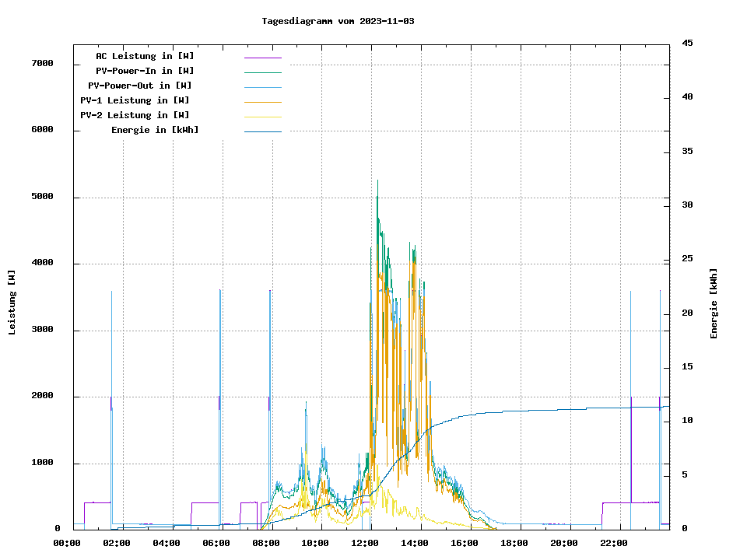Click the left axis title Leistung [W]
Screen dimensions: 747x560
(x=12, y=302)
